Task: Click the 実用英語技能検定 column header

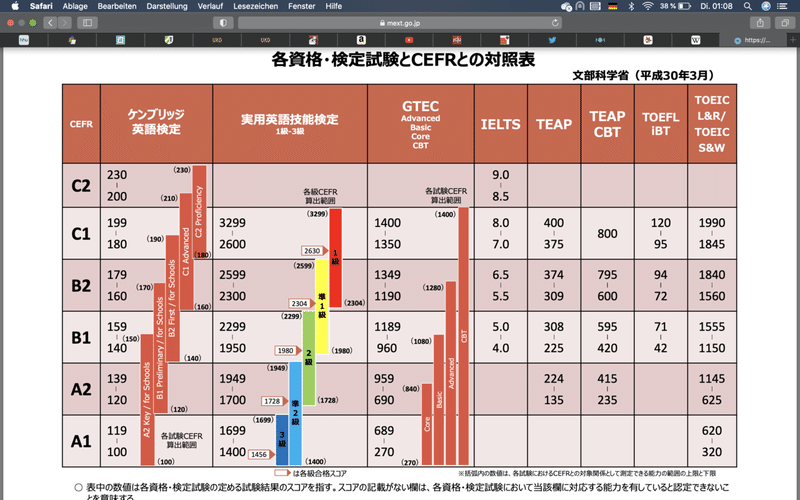Action: click(x=290, y=124)
